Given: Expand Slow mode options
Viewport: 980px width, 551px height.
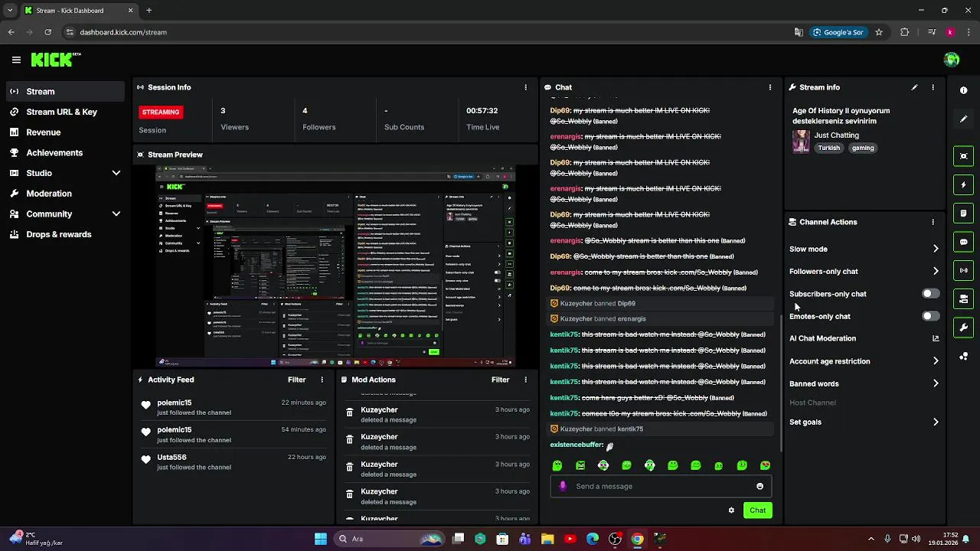Looking at the screenshot, I should [x=936, y=249].
